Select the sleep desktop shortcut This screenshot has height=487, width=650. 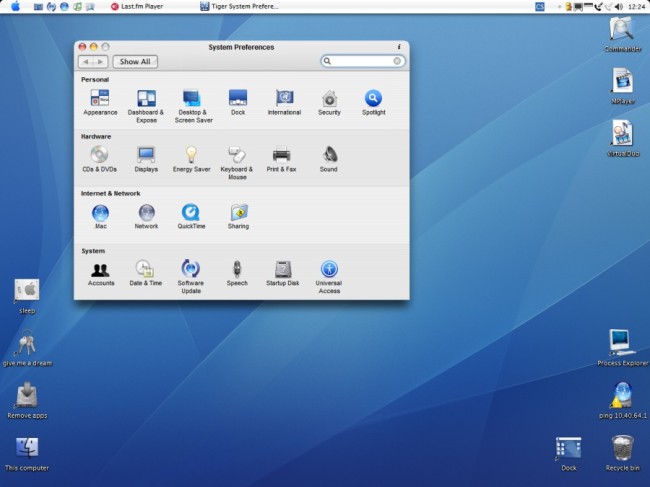pos(27,296)
